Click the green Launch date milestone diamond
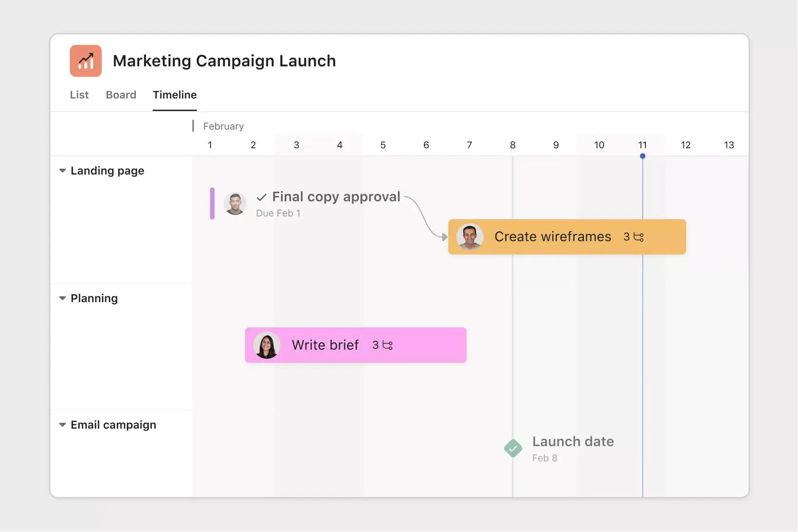Image resolution: width=798 pixels, height=532 pixels. [x=513, y=448]
